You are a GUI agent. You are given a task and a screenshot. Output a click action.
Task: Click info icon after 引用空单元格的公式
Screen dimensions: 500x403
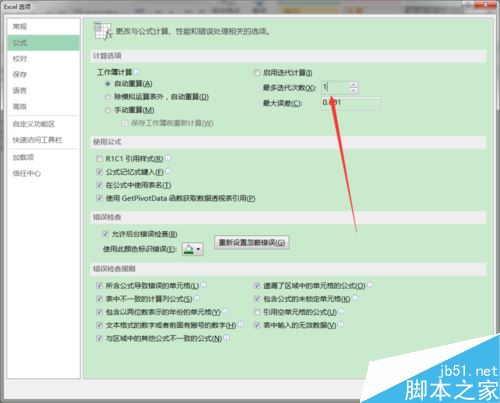341,311
